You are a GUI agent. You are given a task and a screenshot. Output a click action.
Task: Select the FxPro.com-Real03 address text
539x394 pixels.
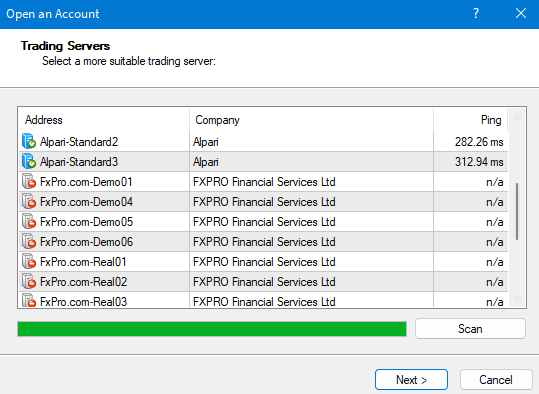pyautogui.click(x=84, y=301)
